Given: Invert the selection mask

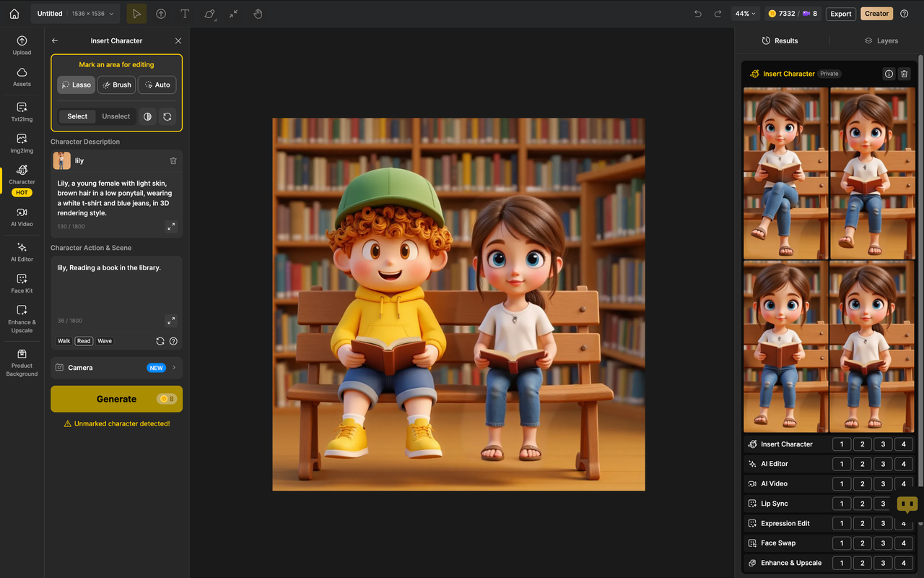Looking at the screenshot, I should pos(147,116).
